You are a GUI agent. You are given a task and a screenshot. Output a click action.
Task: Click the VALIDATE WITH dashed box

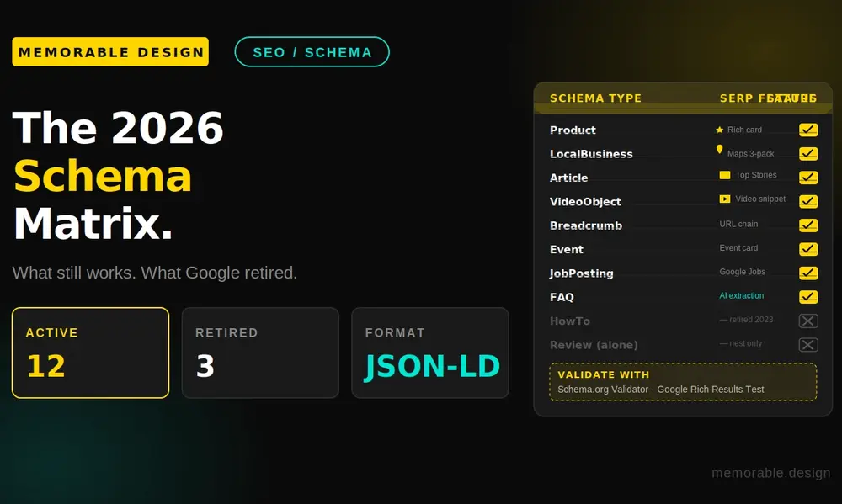[683, 382]
